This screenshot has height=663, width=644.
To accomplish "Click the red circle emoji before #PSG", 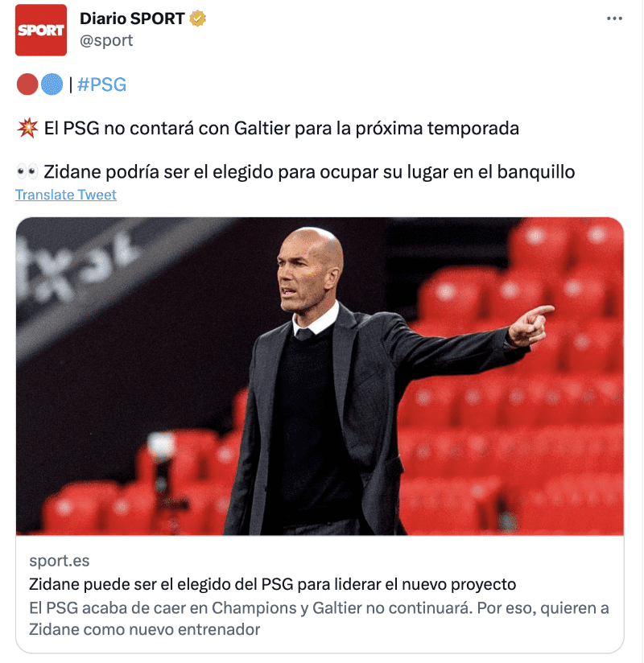I will pyautogui.click(x=27, y=84).
